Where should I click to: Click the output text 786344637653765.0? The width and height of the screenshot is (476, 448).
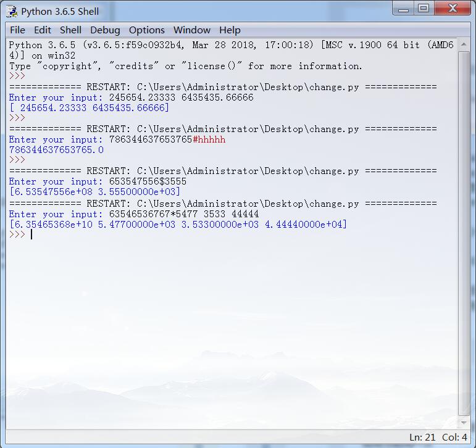(x=56, y=150)
